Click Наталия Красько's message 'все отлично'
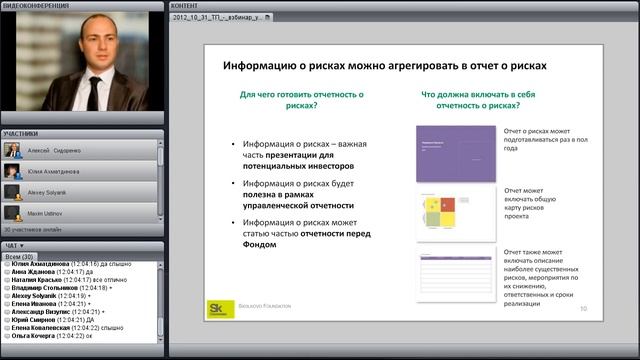The image size is (640, 360). click(110, 280)
